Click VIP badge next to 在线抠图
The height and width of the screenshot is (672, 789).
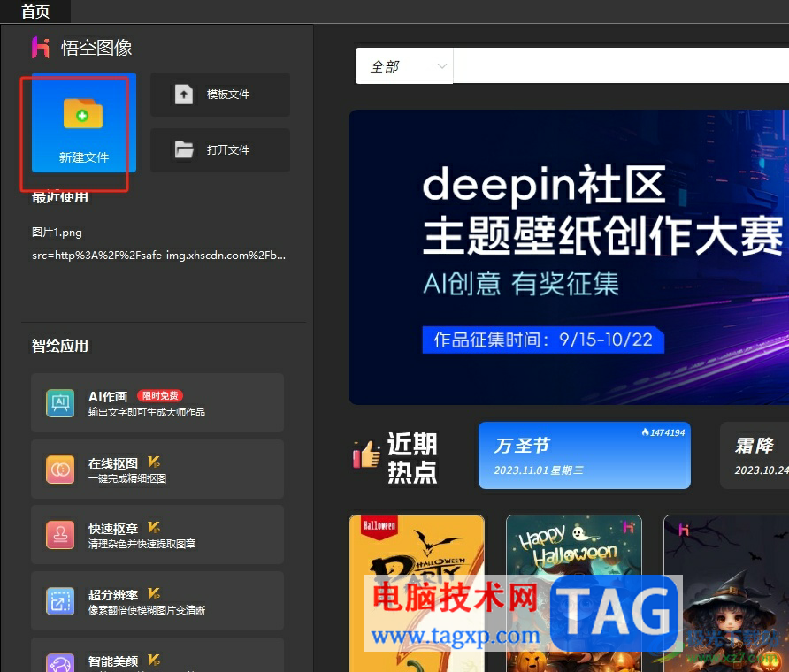(x=154, y=462)
